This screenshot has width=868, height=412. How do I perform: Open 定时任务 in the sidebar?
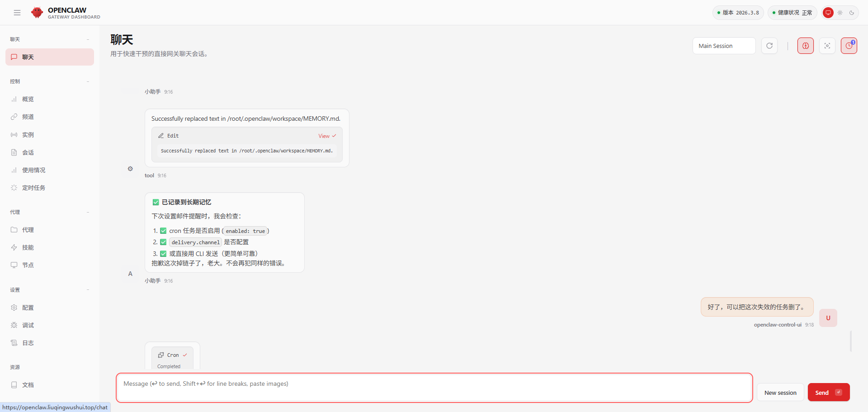[x=34, y=188]
